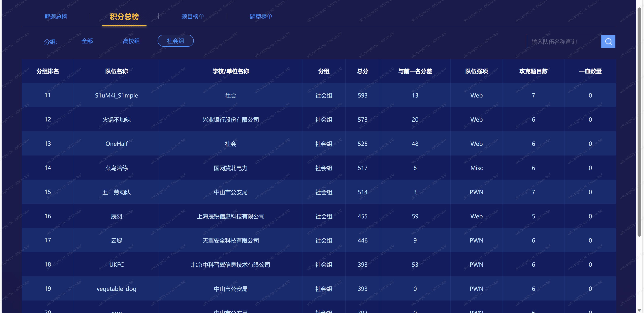Click the 总分 column header
Viewport: 644px width, 313px height.
(362, 71)
